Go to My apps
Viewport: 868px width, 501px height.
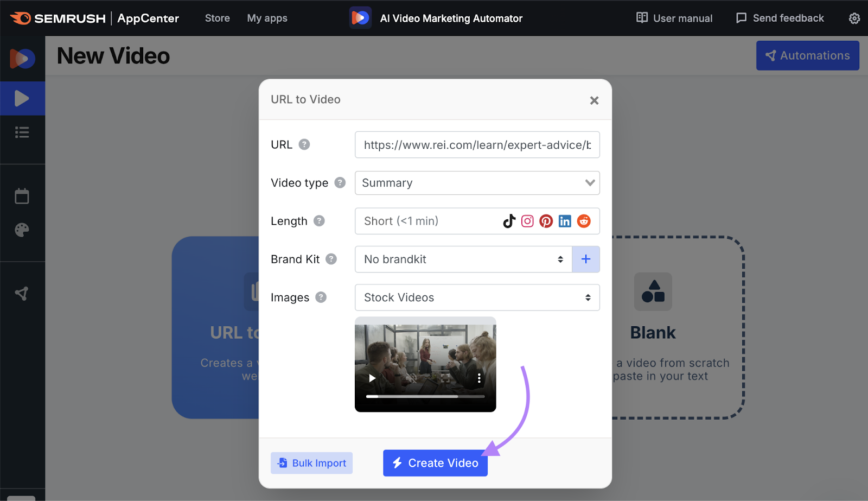(267, 17)
